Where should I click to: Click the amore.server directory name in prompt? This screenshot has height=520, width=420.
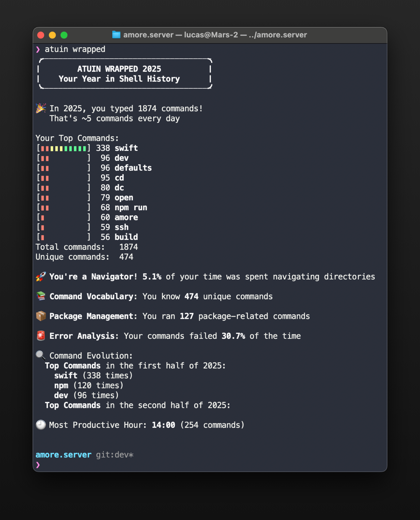64,455
